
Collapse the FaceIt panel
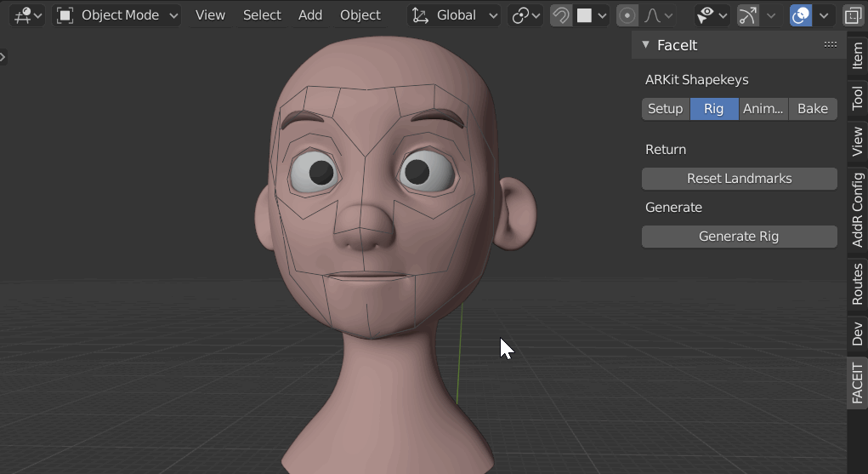[645, 45]
